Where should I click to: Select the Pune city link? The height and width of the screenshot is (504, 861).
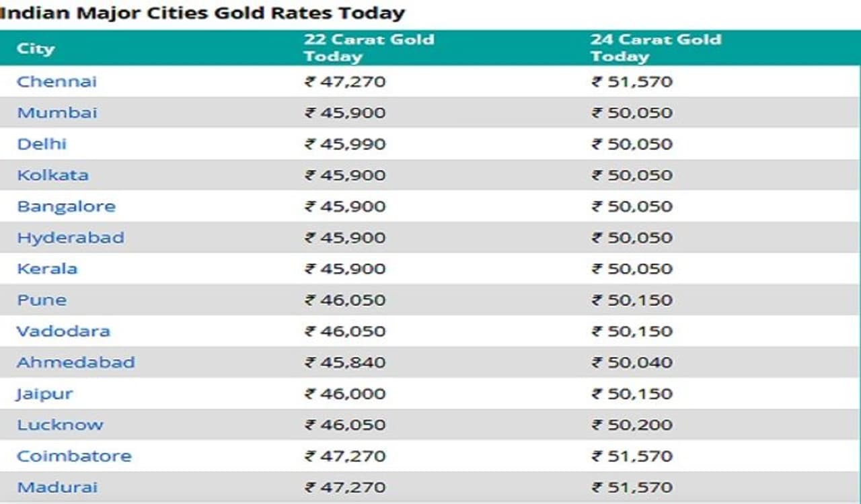[x=42, y=300]
